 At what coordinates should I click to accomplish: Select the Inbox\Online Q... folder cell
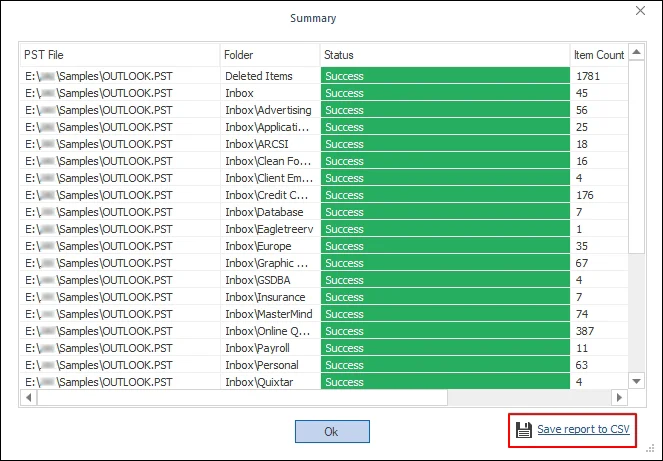(x=270, y=331)
